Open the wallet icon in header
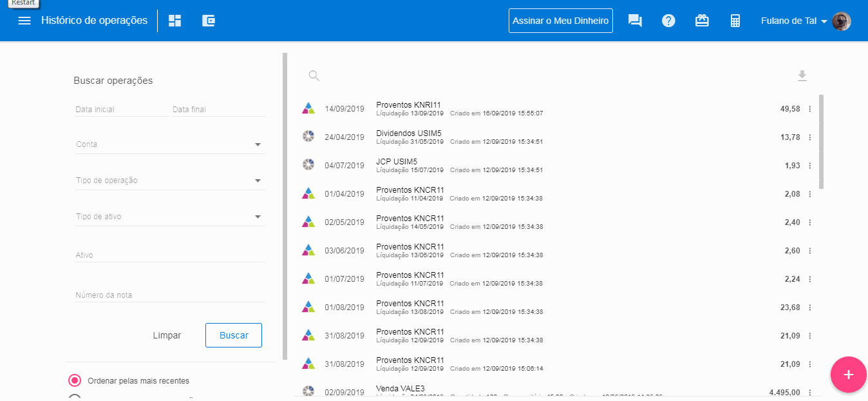 (208, 21)
